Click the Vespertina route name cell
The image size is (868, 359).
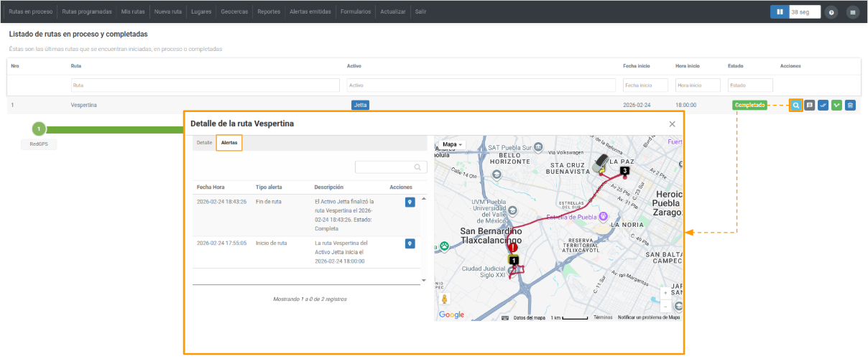[x=84, y=105]
